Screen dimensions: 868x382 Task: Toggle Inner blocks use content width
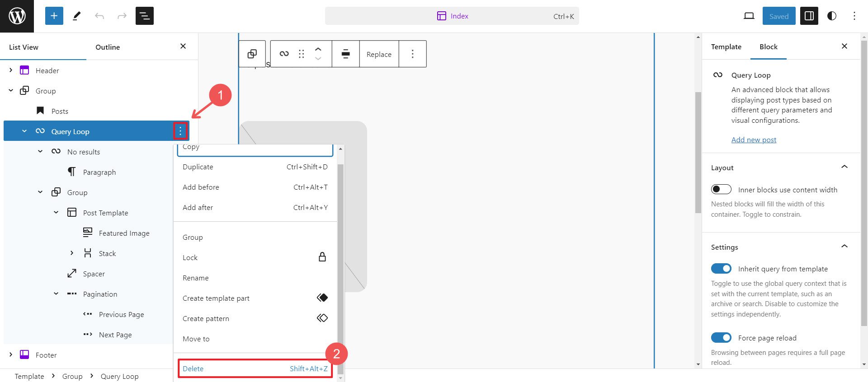[x=721, y=189]
